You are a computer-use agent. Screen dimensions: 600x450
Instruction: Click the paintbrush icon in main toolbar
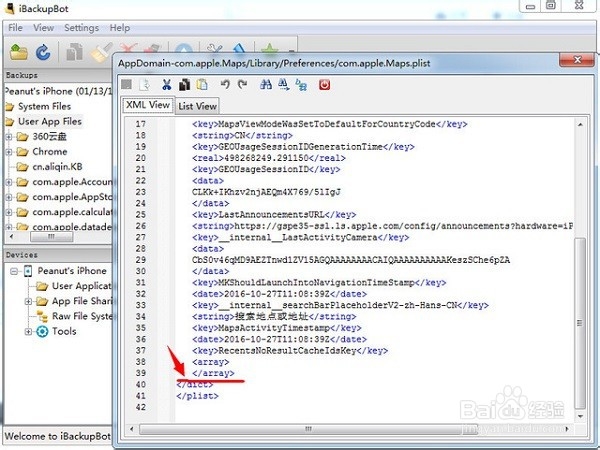pyautogui.click(x=100, y=52)
